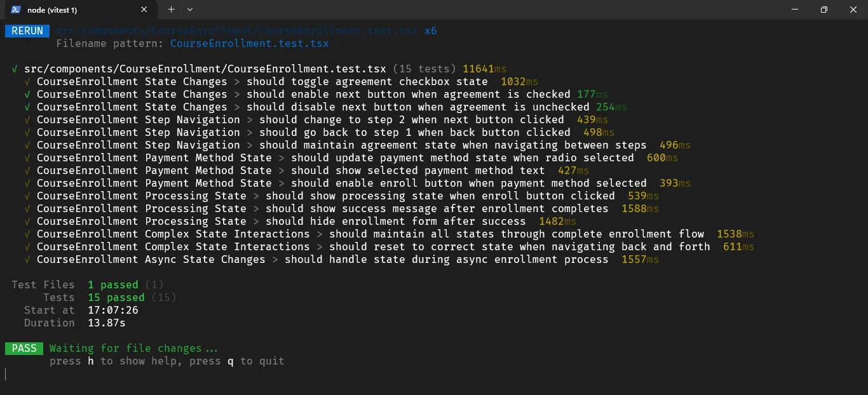Click the terminal input cursor line

pos(6,373)
